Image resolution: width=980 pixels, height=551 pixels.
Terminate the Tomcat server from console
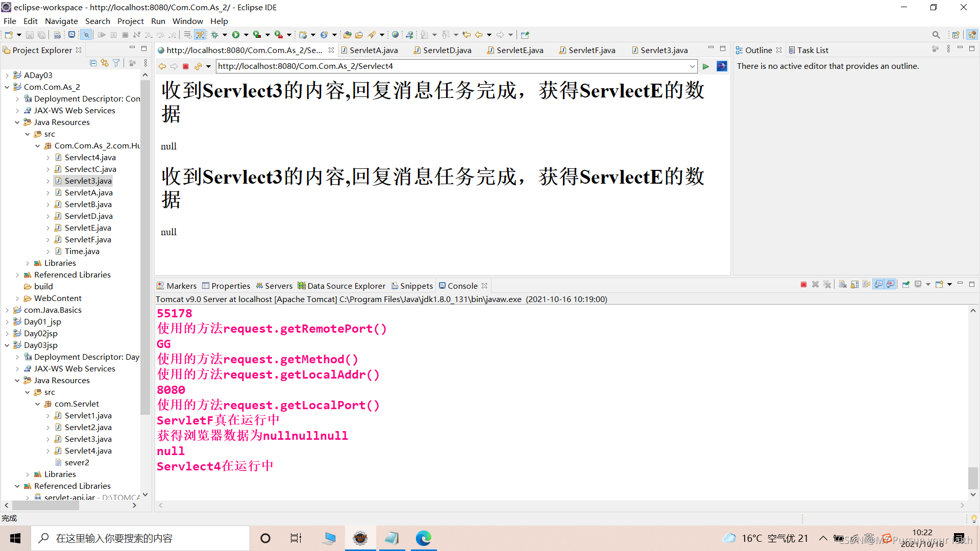pyautogui.click(x=803, y=285)
